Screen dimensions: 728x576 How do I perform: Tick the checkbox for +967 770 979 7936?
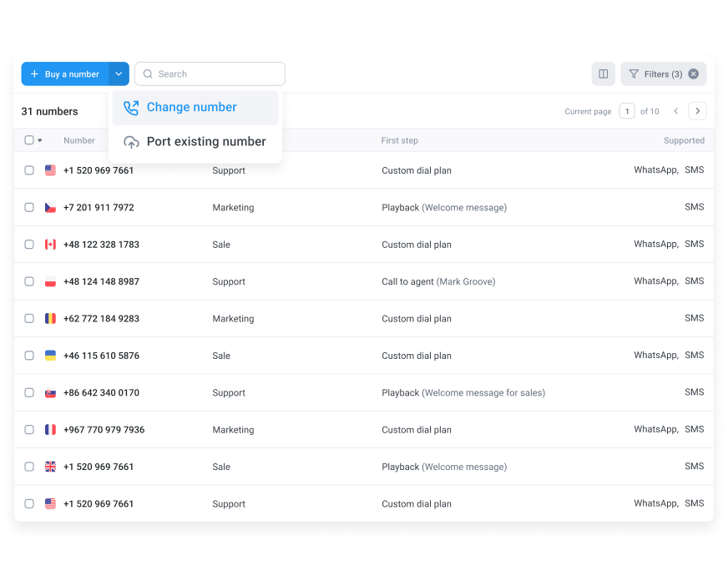tap(29, 429)
